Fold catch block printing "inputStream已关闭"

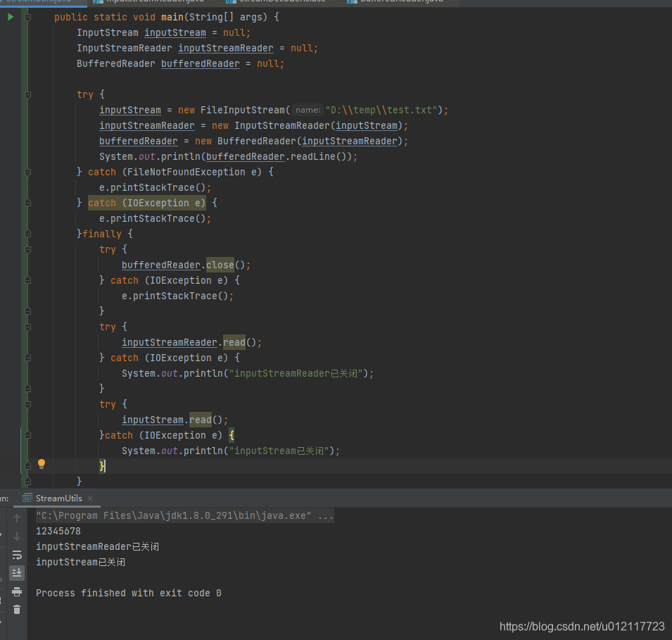point(28,435)
